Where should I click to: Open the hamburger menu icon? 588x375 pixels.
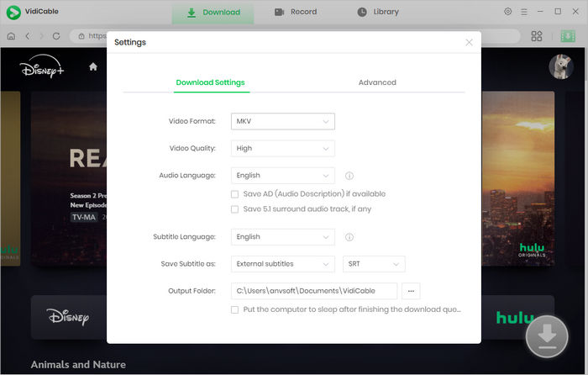524,12
